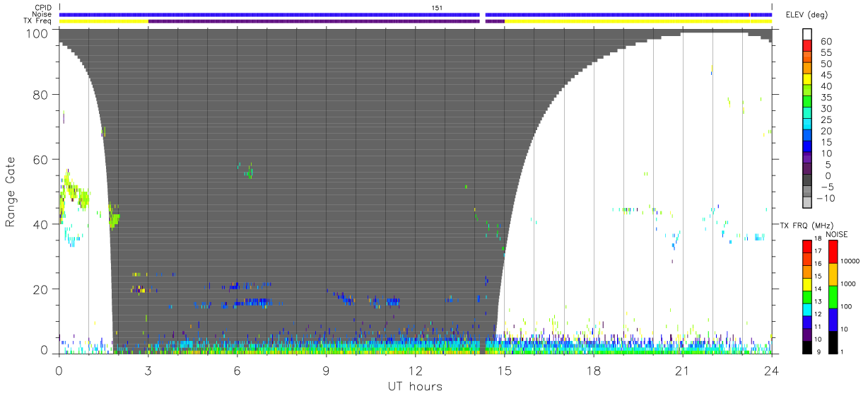Viewport: 868px width, 401px height.
Task: Click the TX Freq row label
Action: (38, 21)
